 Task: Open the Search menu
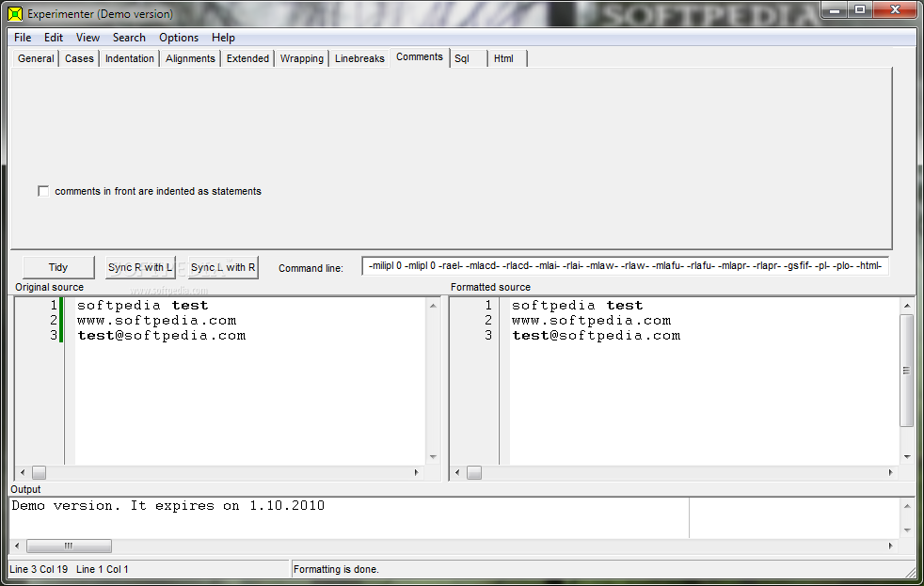coord(129,37)
